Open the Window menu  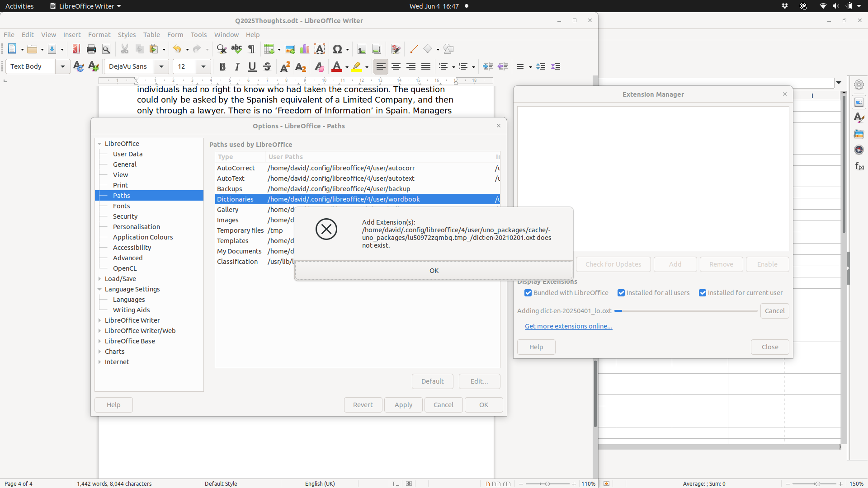(x=226, y=35)
